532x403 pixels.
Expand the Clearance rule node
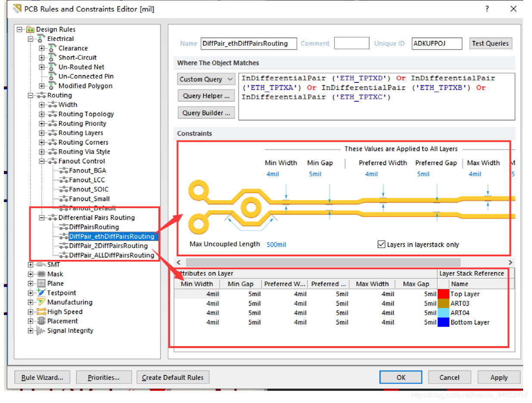42,48
